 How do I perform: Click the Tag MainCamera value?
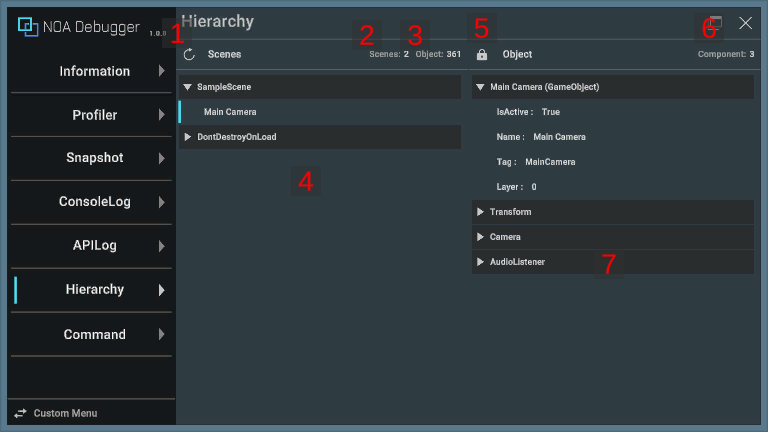(550, 162)
